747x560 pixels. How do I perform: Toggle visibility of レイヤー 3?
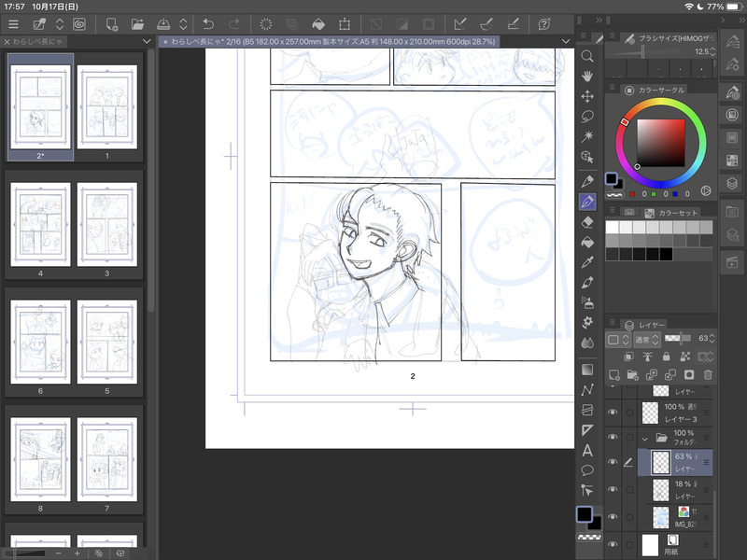click(x=613, y=413)
